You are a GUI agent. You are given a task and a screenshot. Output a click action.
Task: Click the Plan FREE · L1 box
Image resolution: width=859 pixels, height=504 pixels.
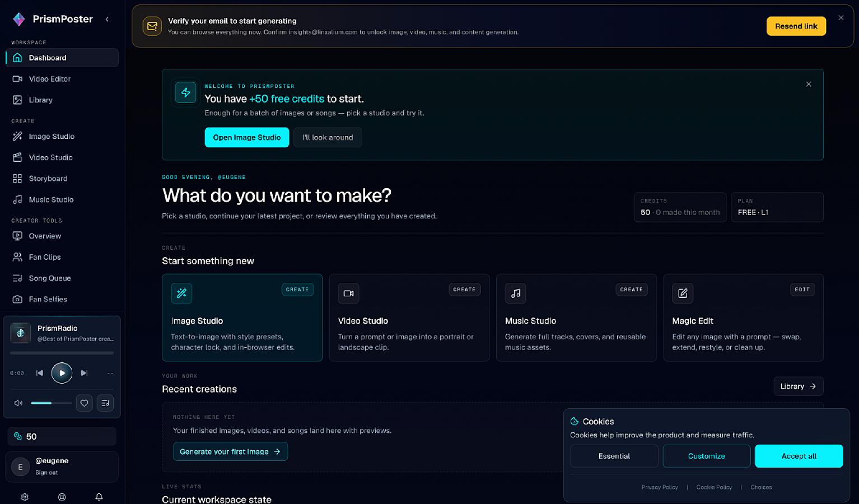click(x=777, y=207)
